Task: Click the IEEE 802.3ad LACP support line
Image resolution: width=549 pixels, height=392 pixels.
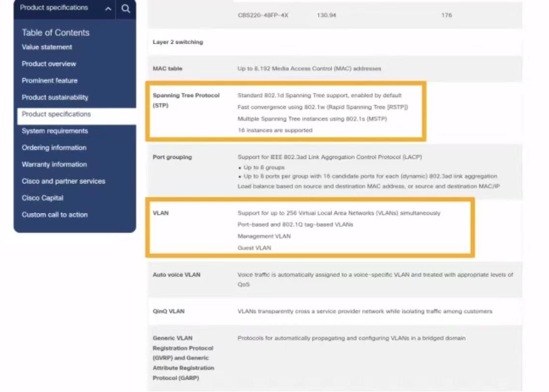Action: (x=330, y=157)
